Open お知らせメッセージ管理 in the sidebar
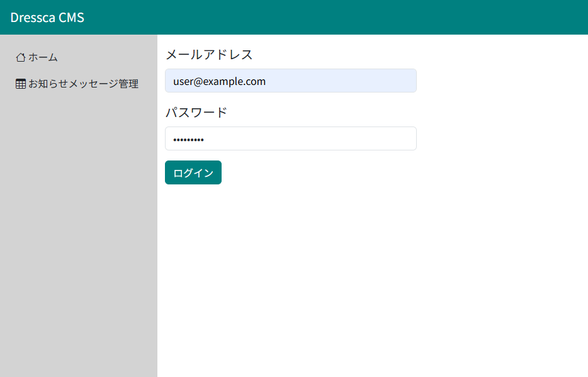 83,84
